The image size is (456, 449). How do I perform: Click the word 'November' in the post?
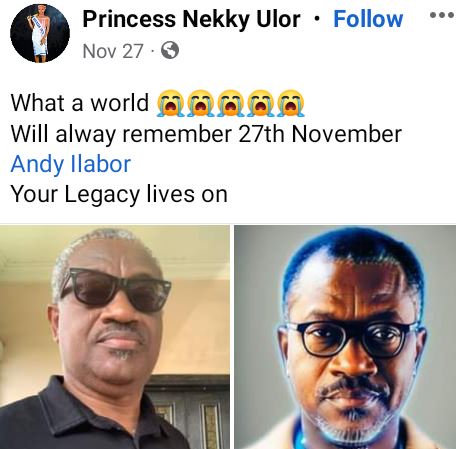346,134
